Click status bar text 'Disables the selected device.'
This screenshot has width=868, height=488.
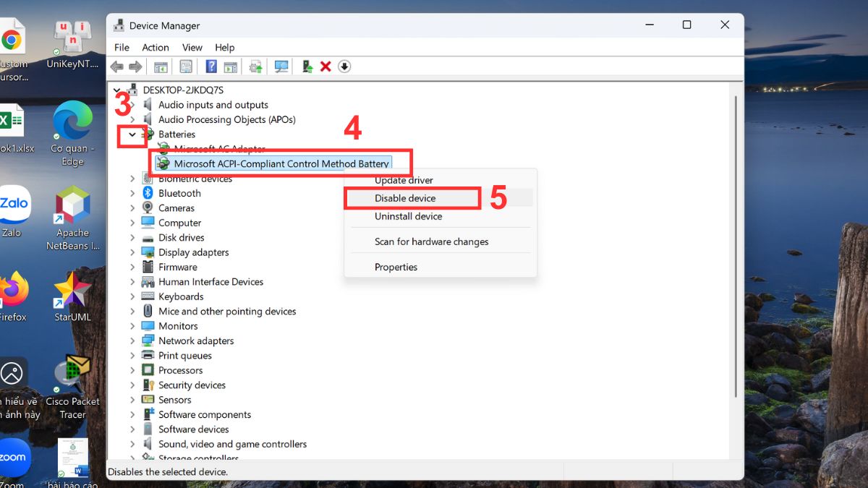pos(168,471)
